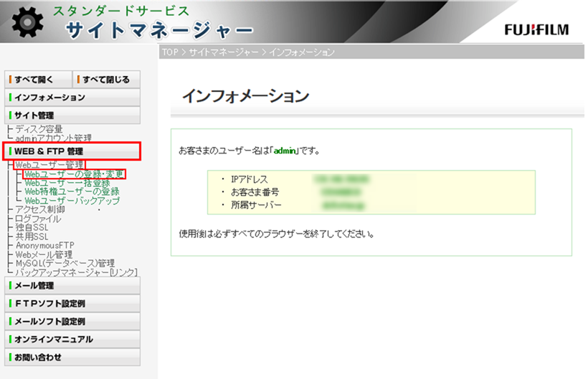This screenshot has height=379, width=588.
Task: Open Webユーザー一括登録 link
Action: click(67, 183)
